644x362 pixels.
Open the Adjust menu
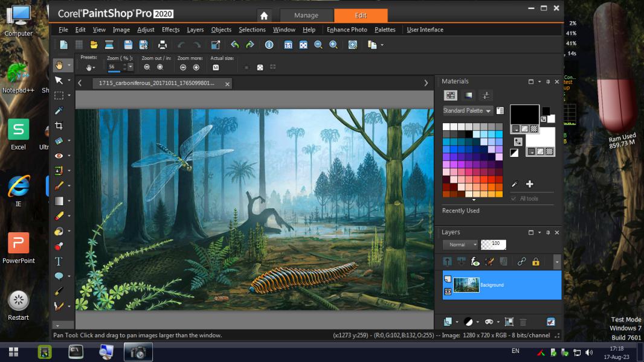(146, 30)
